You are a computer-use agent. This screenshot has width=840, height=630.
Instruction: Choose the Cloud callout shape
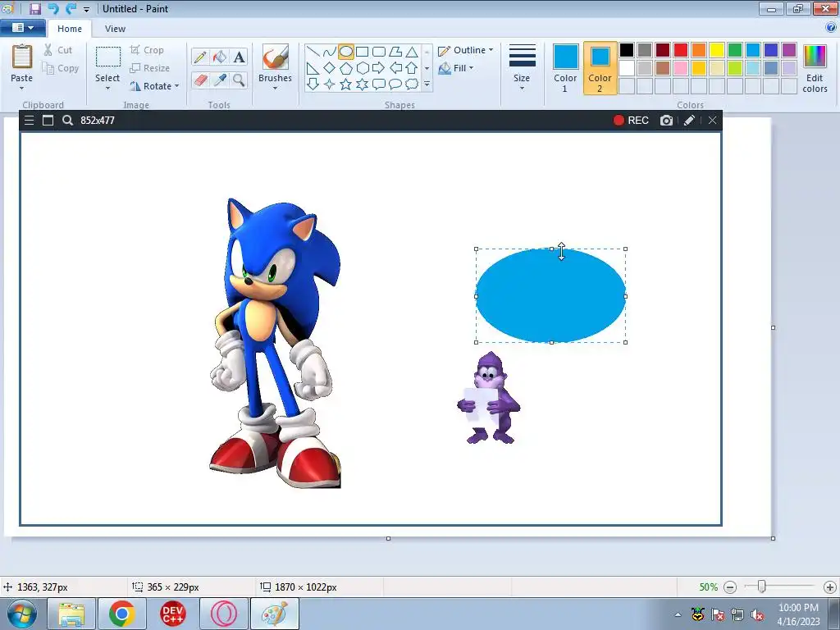(x=412, y=84)
